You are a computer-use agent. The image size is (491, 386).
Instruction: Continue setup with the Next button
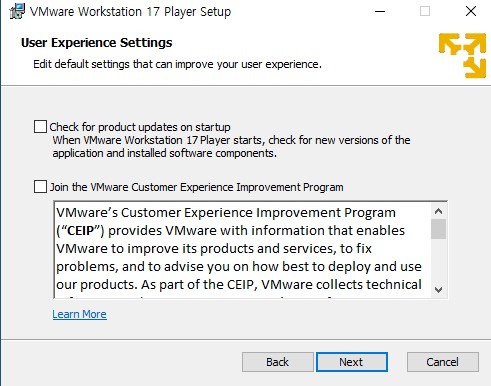click(352, 362)
